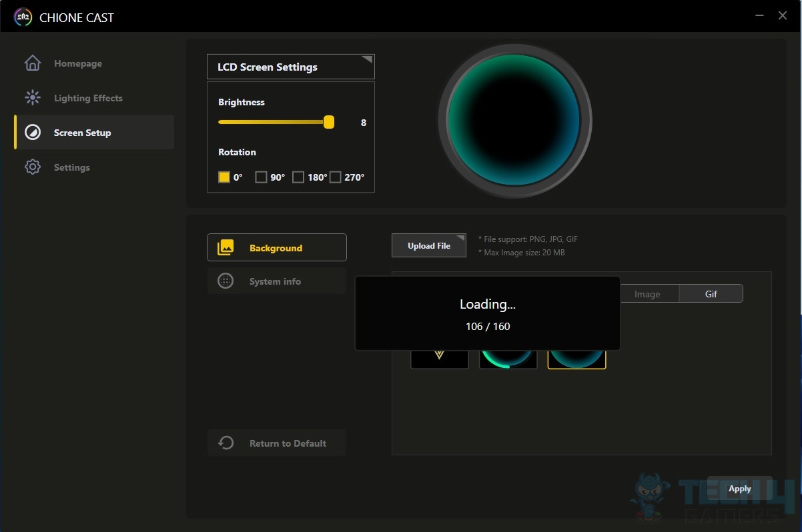Expand the LCD Screen Settings dropdown
The width and height of the screenshot is (802, 532).
[291, 67]
